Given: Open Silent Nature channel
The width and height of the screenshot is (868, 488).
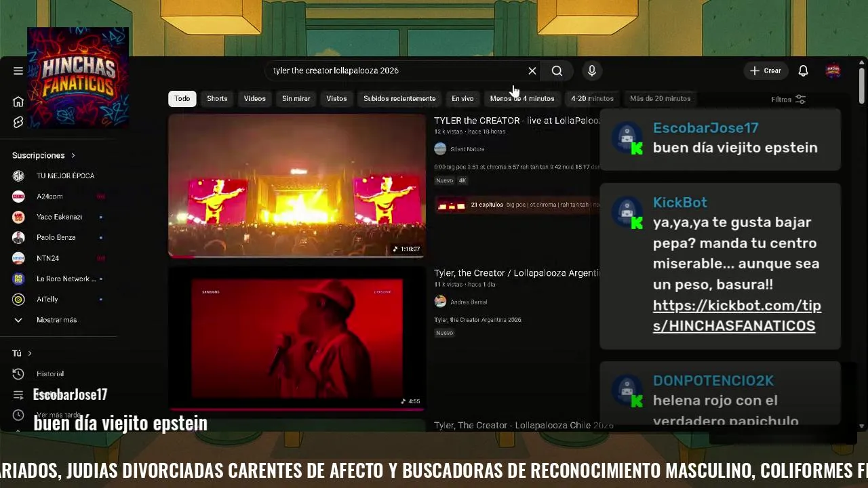Looking at the screenshot, I should pyautogui.click(x=467, y=149).
